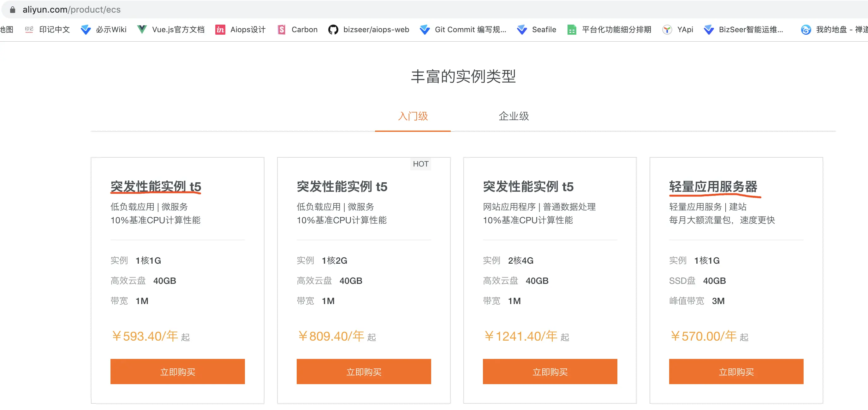This screenshot has height=410, width=868.
Task: Open the Vue.js官方文档 bookmark icon
Action: [x=142, y=30]
